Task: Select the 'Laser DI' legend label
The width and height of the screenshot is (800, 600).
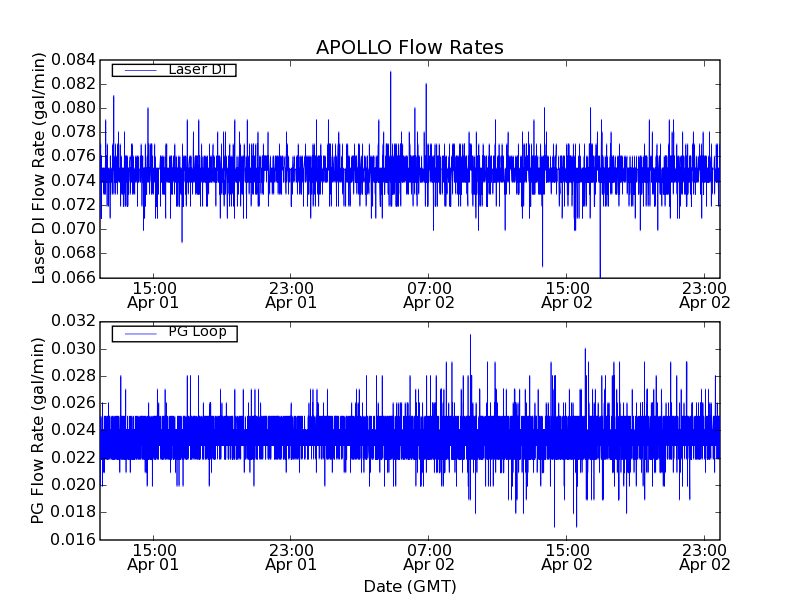Action: (197, 69)
